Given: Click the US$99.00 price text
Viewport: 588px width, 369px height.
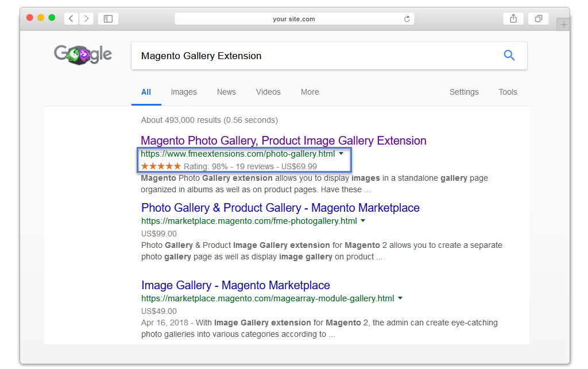Looking at the screenshot, I should (159, 234).
